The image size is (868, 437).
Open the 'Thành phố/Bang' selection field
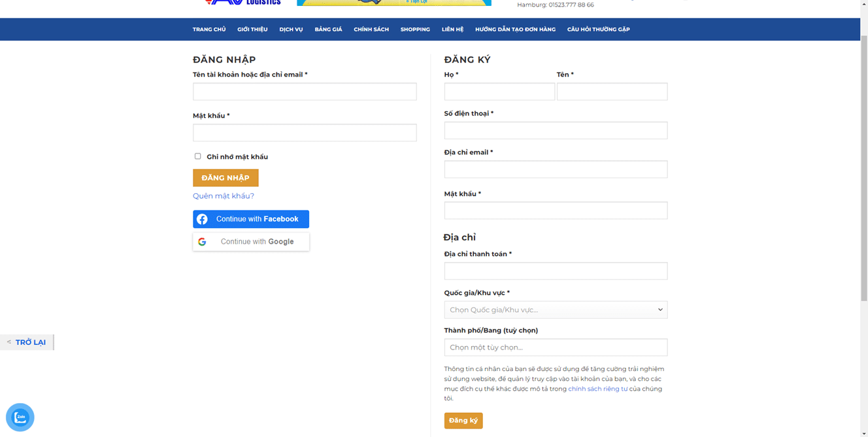(x=556, y=348)
